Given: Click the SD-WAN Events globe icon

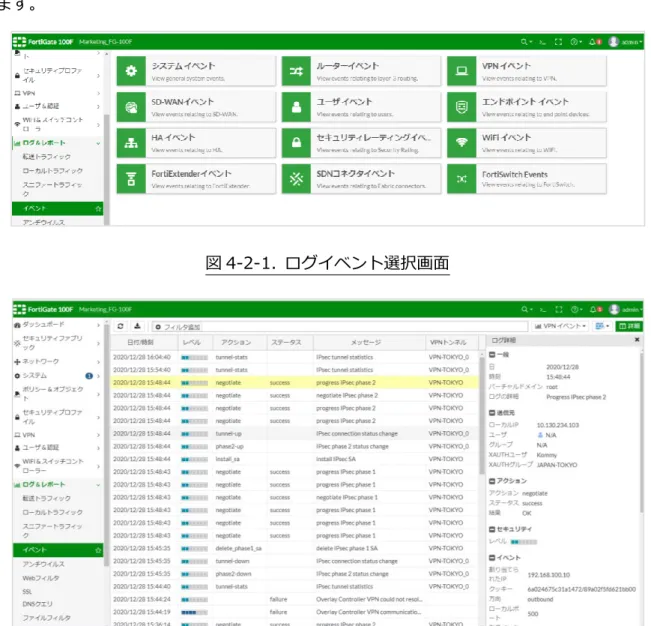Looking at the screenshot, I should tap(131, 107).
